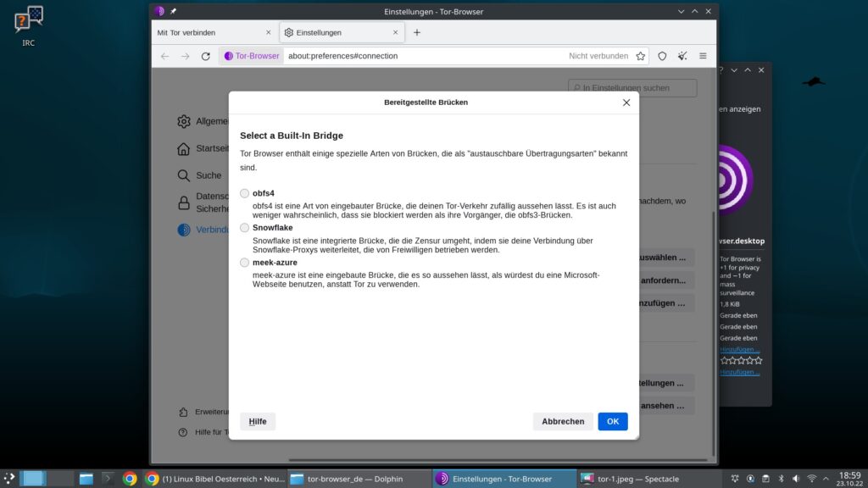Open Allgemein settings in sidebar
The width and height of the screenshot is (868, 488).
click(203, 121)
